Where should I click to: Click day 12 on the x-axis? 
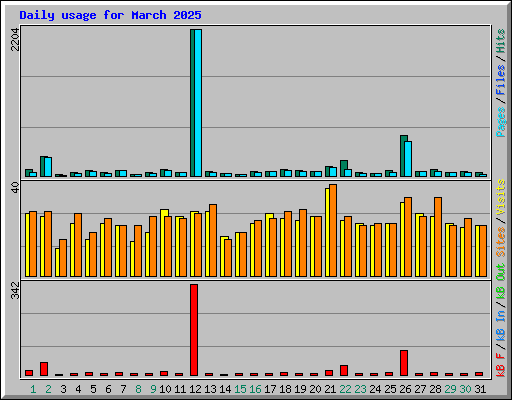click(x=195, y=389)
